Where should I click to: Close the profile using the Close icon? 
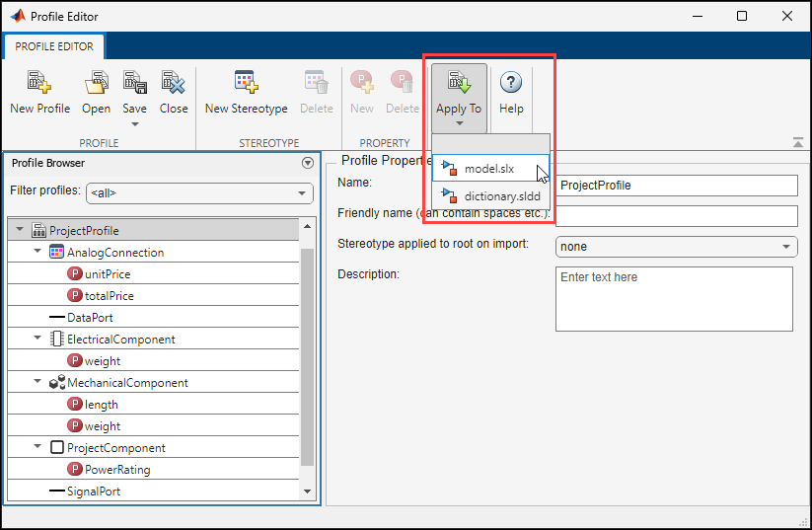click(x=174, y=83)
